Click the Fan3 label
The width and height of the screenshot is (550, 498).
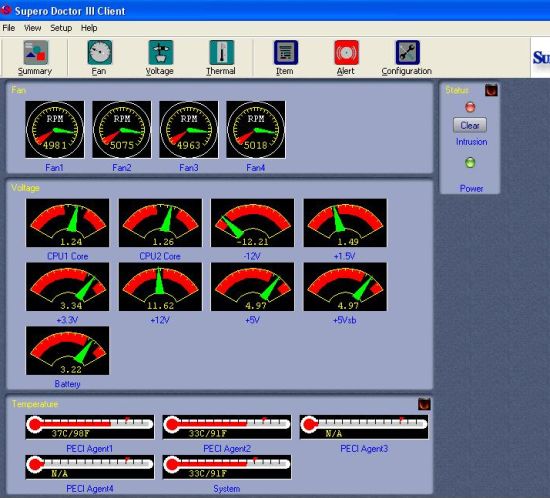pyautogui.click(x=189, y=168)
